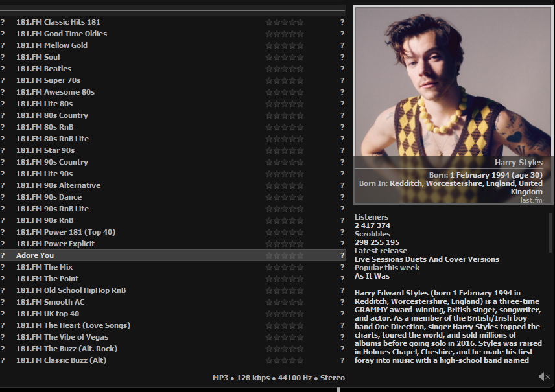Image resolution: width=555 pixels, height=392 pixels.
Task: Rate 181.FM Classic Buzz (Alt) with stars
Action: click(x=285, y=360)
